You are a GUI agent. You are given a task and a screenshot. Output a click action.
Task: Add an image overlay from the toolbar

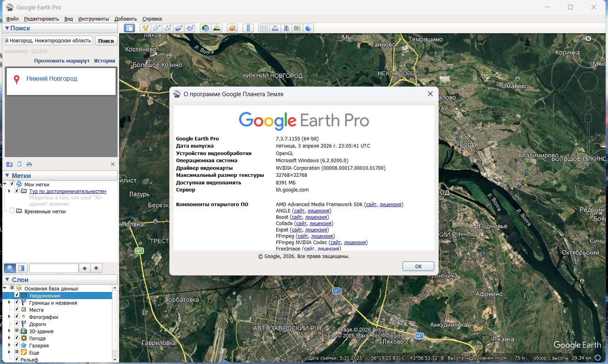click(179, 28)
